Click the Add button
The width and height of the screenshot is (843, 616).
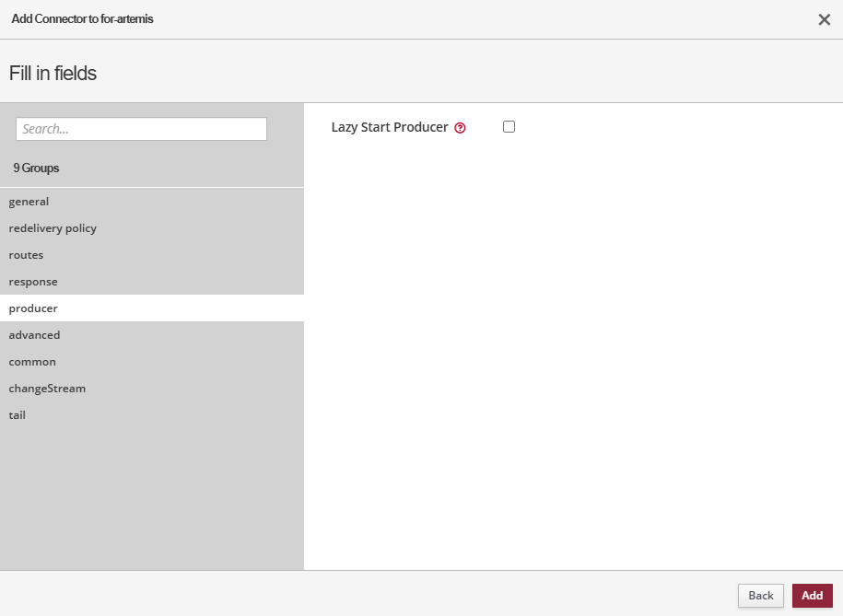(812, 596)
